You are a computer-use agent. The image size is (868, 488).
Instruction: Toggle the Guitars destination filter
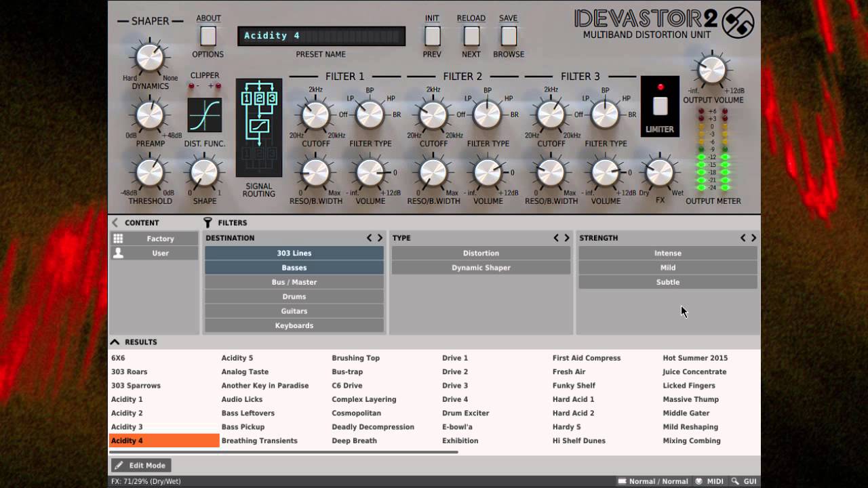[x=294, y=311]
